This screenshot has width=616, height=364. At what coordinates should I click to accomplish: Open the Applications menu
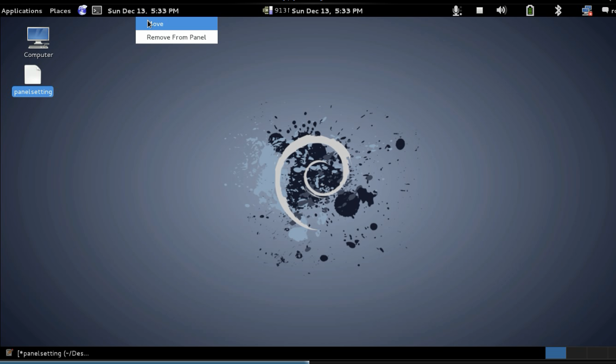click(x=22, y=11)
